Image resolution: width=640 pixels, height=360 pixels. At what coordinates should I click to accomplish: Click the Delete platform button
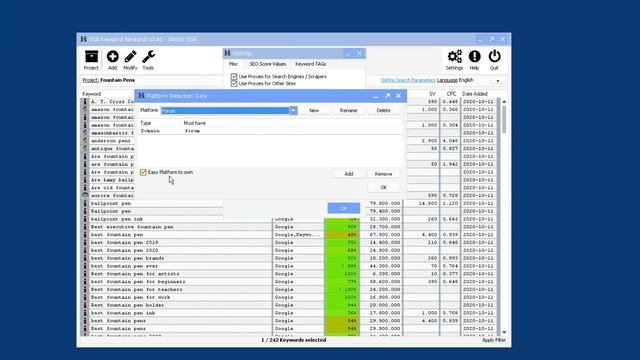coord(383,111)
